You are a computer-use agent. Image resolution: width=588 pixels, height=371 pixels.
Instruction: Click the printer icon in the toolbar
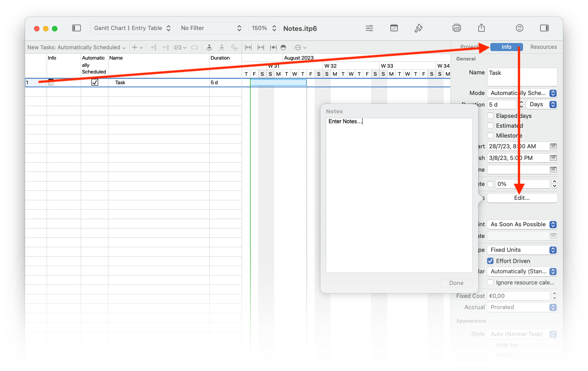[x=457, y=28]
